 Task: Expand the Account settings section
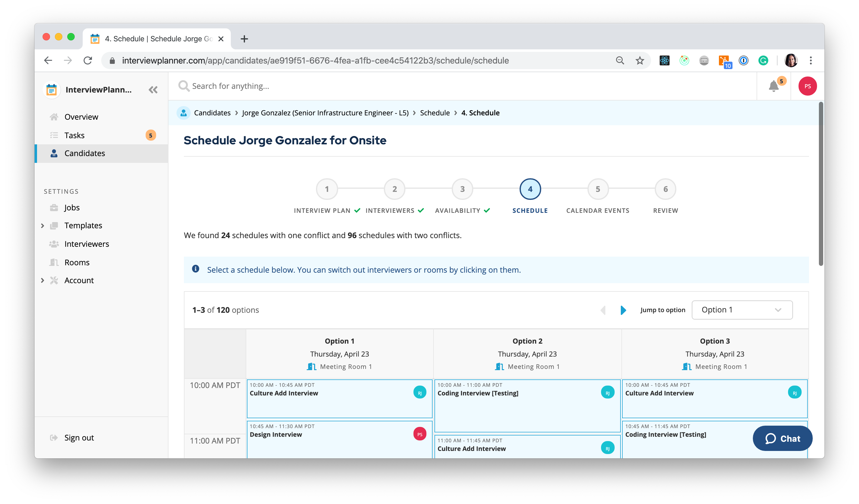[x=43, y=280]
